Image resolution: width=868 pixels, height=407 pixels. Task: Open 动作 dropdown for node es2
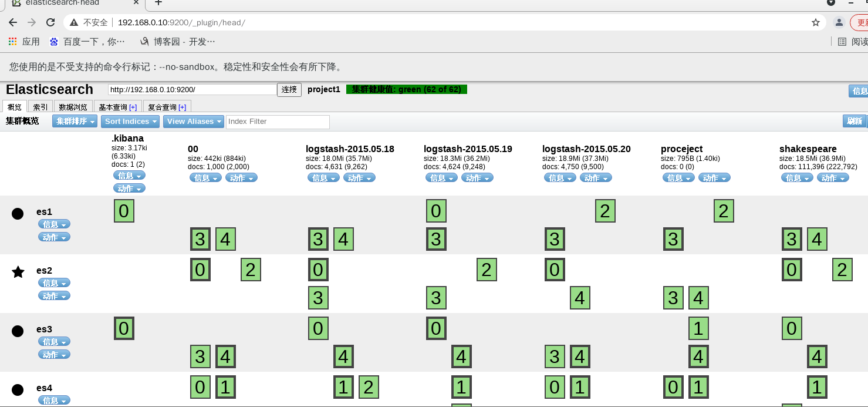tap(54, 296)
